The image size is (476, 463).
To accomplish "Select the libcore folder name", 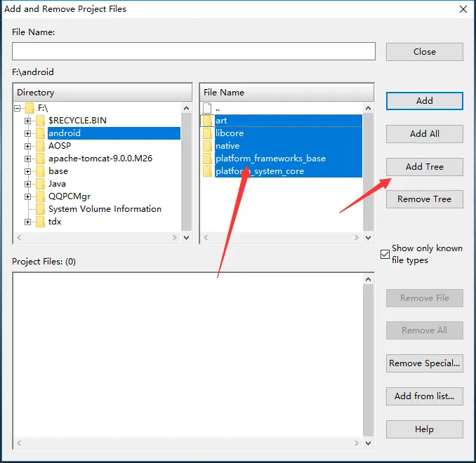I will [x=230, y=133].
